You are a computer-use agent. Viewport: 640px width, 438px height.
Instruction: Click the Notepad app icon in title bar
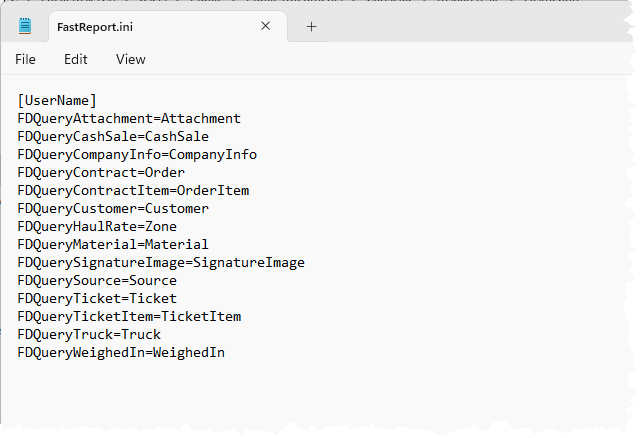[25, 26]
